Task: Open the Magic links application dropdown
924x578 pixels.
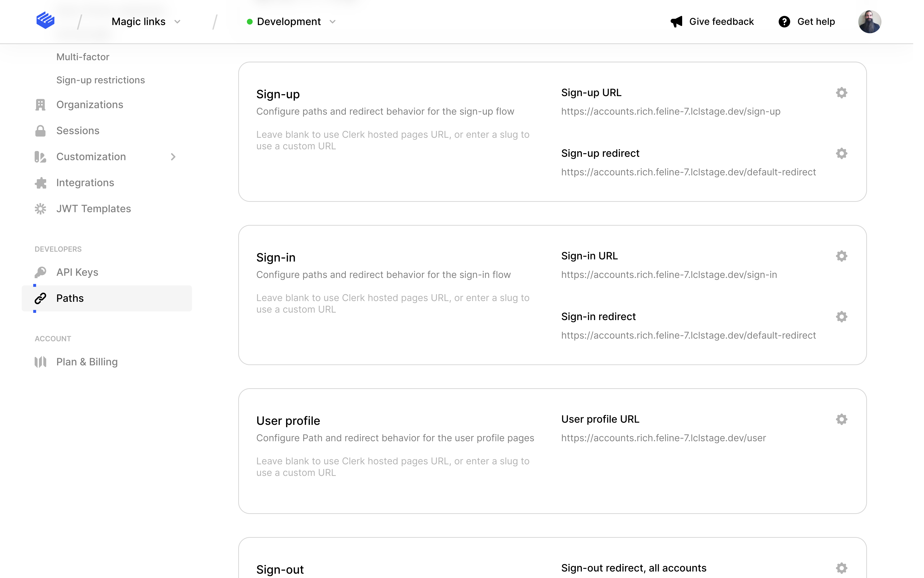Action: point(146,22)
